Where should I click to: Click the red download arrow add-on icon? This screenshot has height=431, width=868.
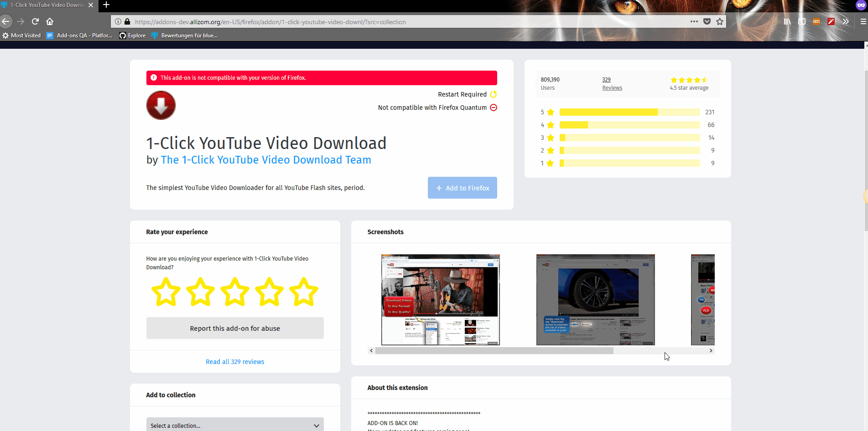[161, 105]
